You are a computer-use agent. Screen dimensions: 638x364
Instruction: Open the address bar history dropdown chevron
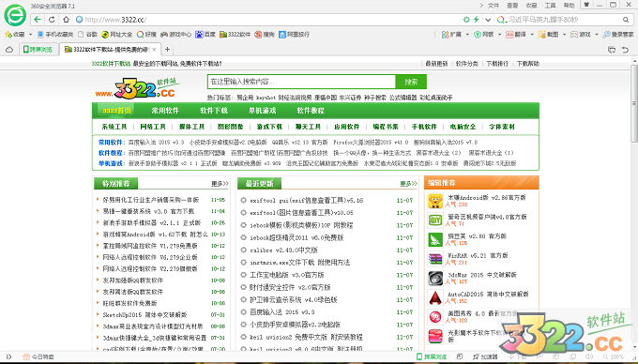[488, 20]
